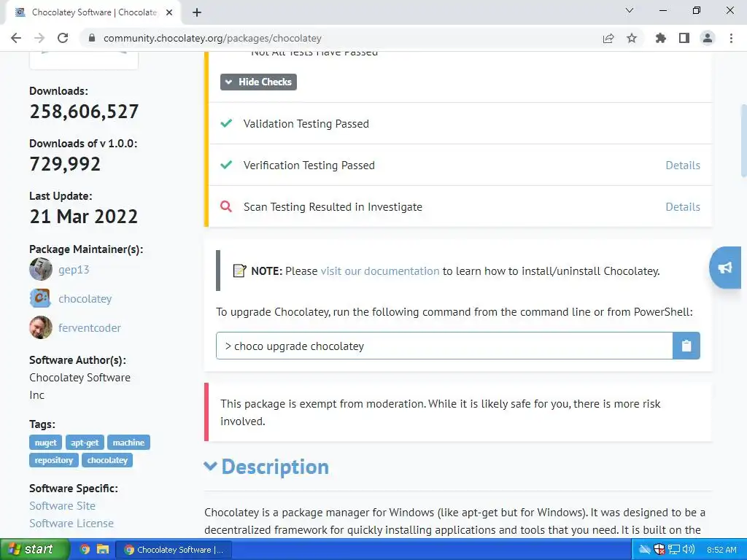This screenshot has width=747, height=560.
Task: Open the tab search dropdown arrow
Action: [630, 10]
